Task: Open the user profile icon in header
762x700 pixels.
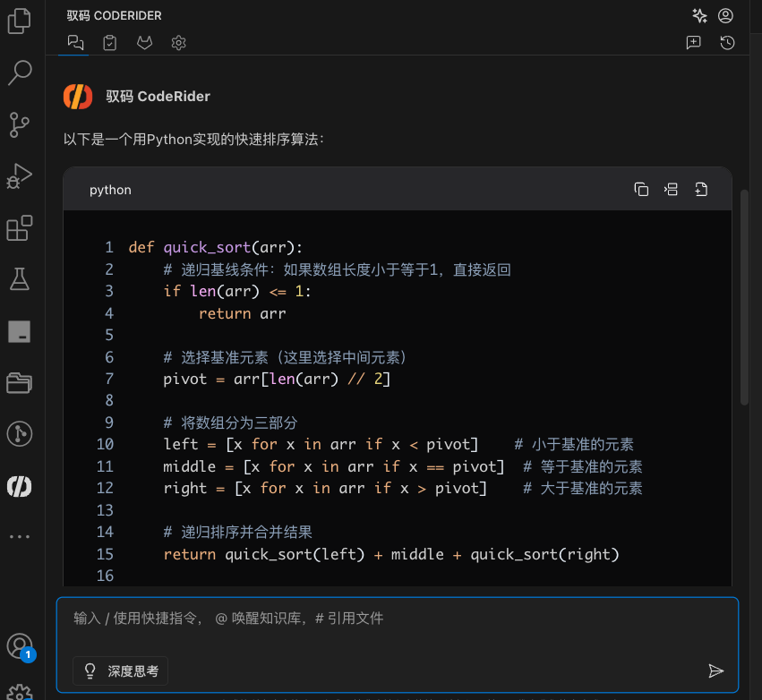Action: tap(725, 15)
